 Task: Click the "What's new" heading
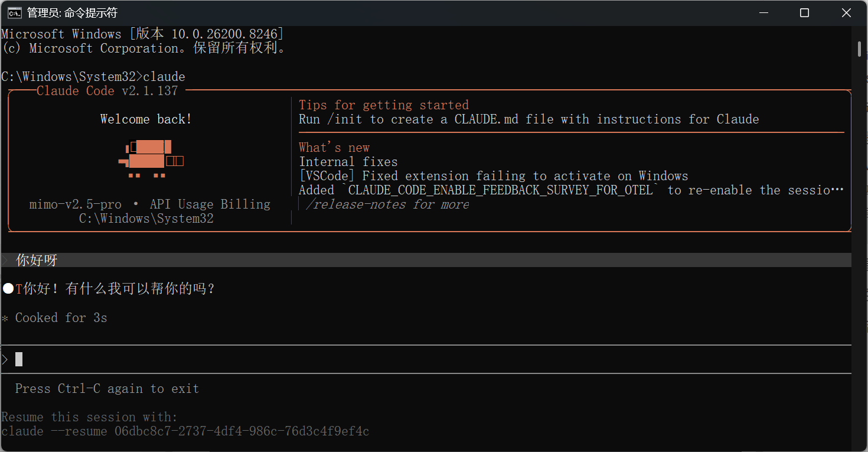coord(334,147)
